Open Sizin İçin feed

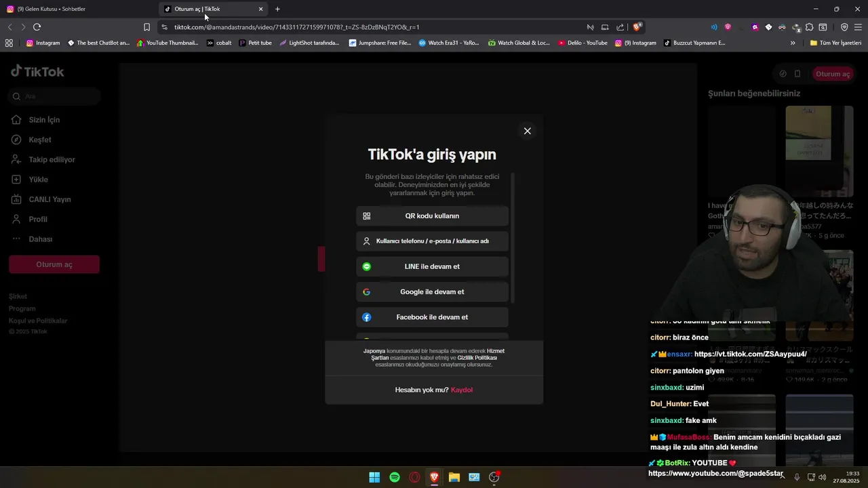click(x=44, y=120)
